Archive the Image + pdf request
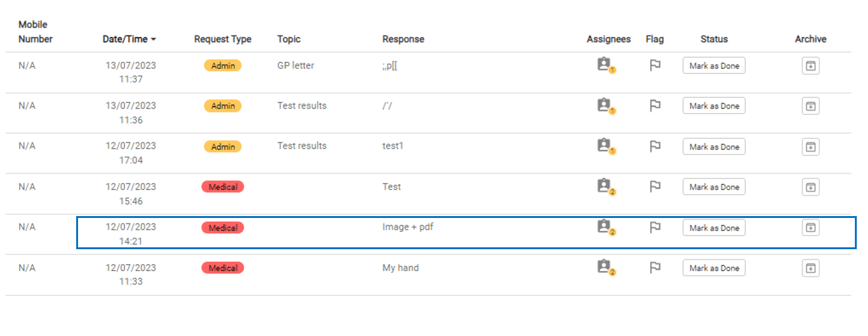The height and width of the screenshot is (336, 868). click(x=811, y=228)
